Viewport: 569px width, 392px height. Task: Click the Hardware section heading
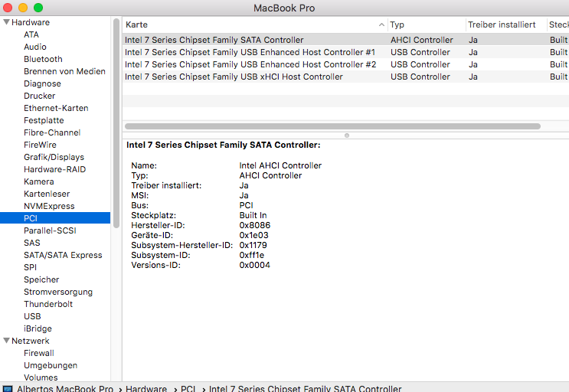[31, 22]
